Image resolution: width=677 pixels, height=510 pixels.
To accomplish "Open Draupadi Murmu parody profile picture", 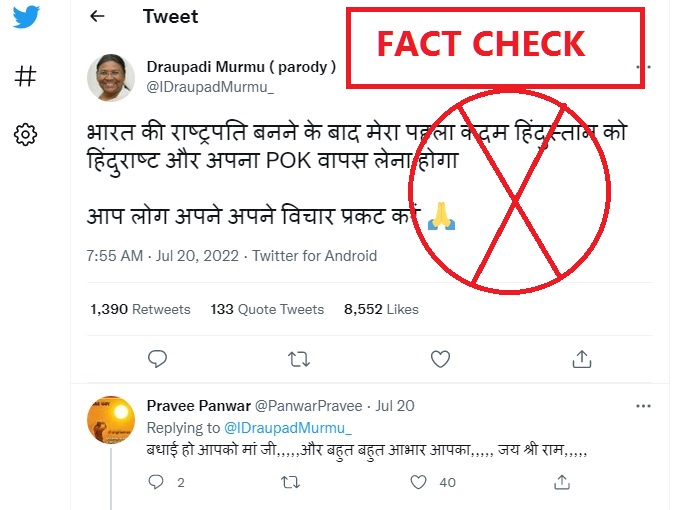I will click(111, 78).
